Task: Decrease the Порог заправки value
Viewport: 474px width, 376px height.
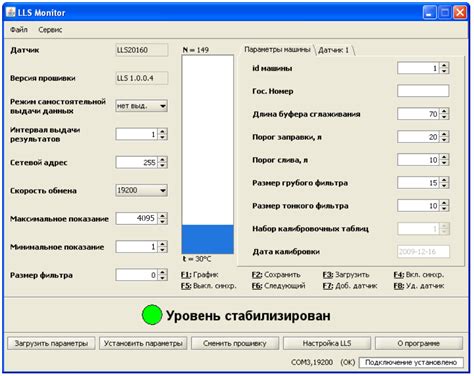Action: 444,140
